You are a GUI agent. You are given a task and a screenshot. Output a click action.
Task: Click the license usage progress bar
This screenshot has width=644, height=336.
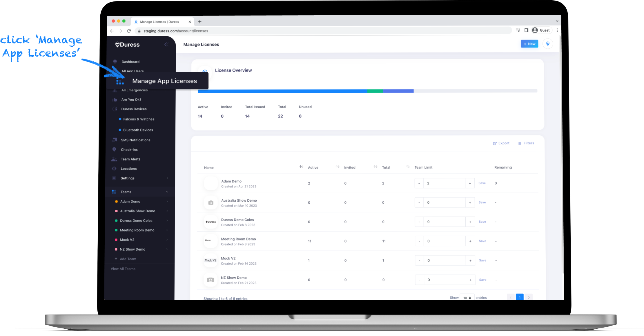click(x=367, y=91)
